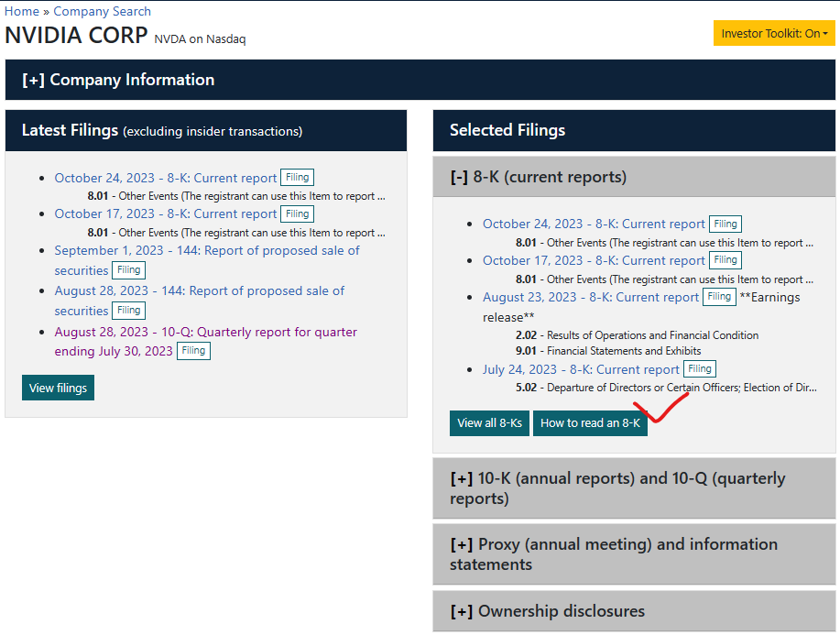Click the 5.02 Departure of Directors item text

666,388
